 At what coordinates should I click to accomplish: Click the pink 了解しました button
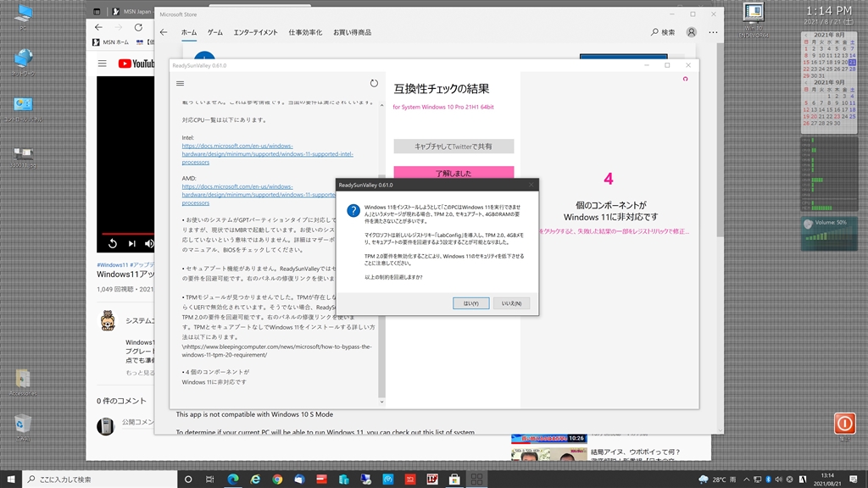click(x=453, y=172)
